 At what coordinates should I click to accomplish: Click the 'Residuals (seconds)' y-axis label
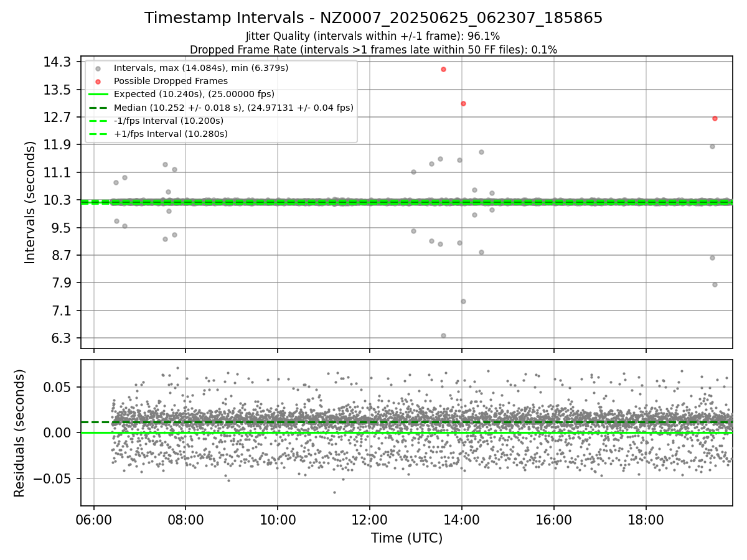20,433
